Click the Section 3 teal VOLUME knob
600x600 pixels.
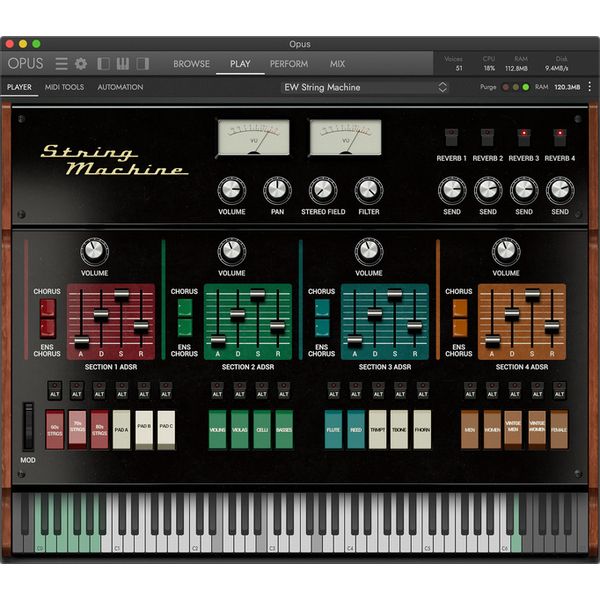369,251
